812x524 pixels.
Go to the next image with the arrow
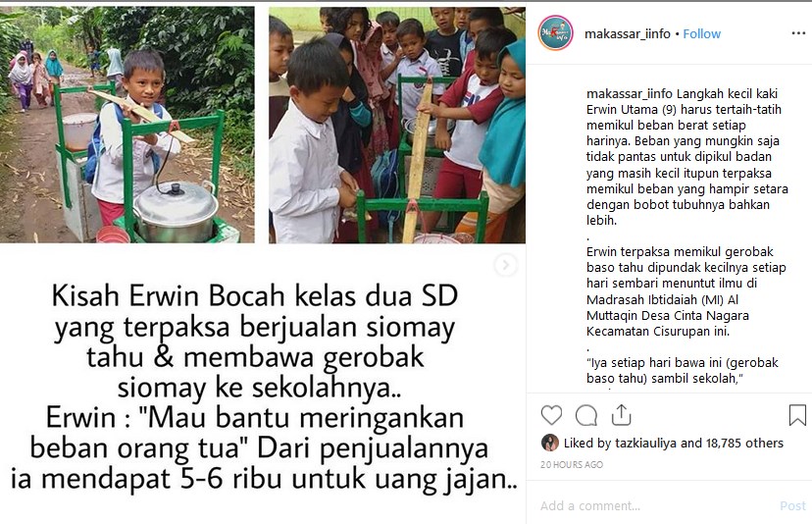click(505, 265)
